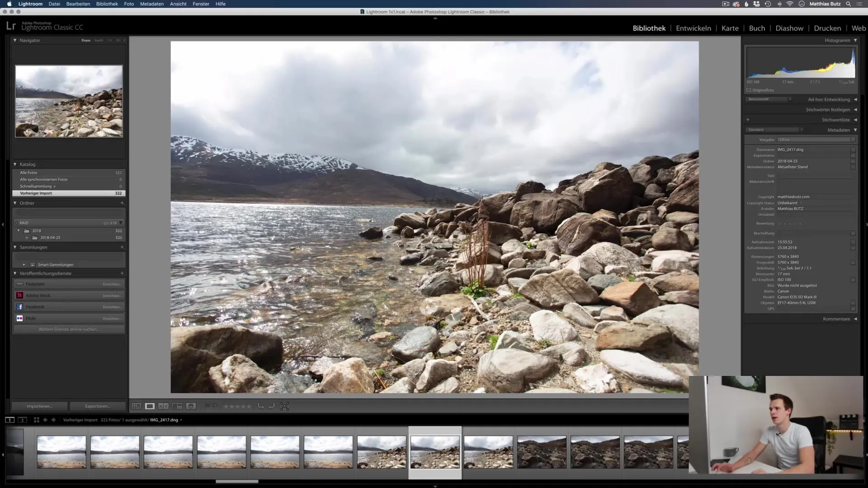Switch to Diashow module
868x488 pixels.
click(x=789, y=28)
